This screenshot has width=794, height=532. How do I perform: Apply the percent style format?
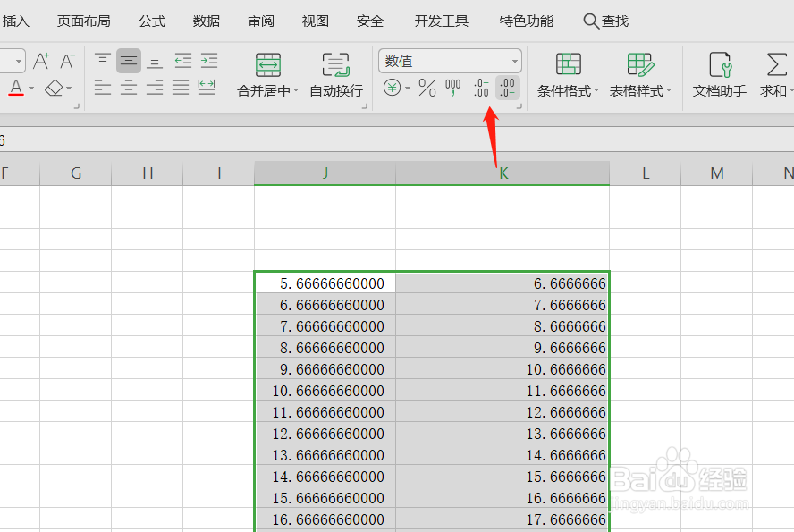click(427, 89)
